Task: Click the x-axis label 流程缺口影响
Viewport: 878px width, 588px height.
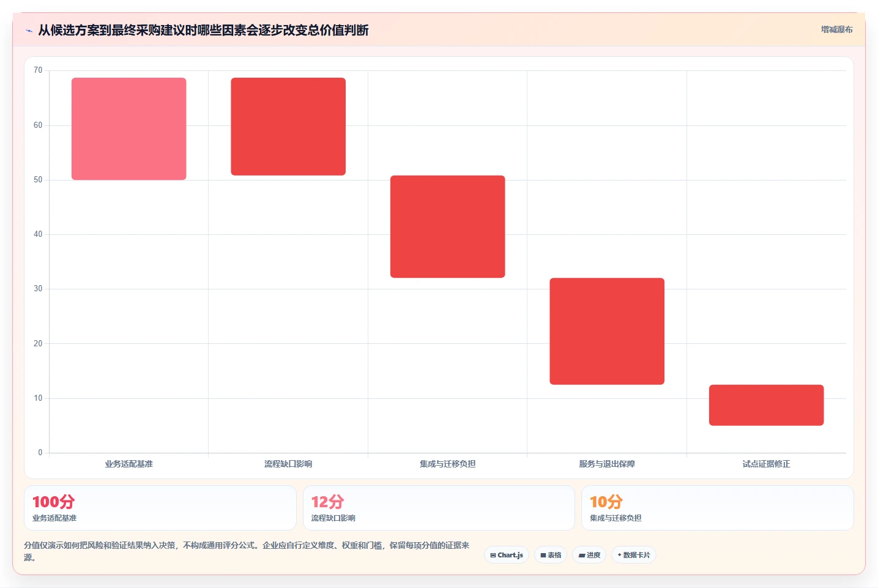Action: (x=288, y=464)
